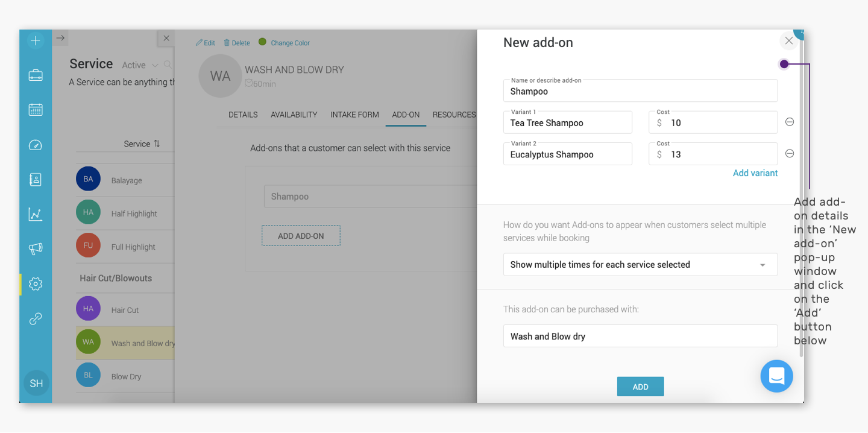Select the Full Highlight service row

coord(125,246)
